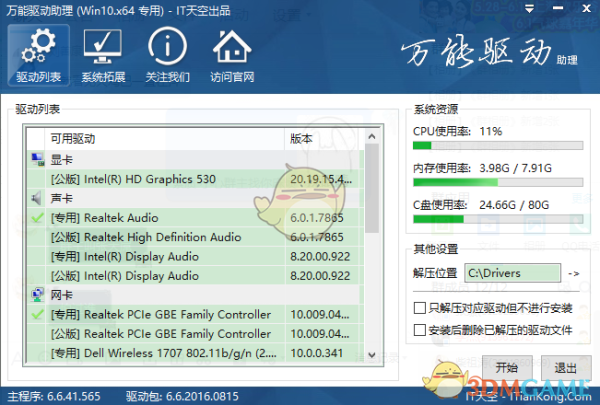Click the 开始 button
The height and width of the screenshot is (405, 600).
pos(506,368)
